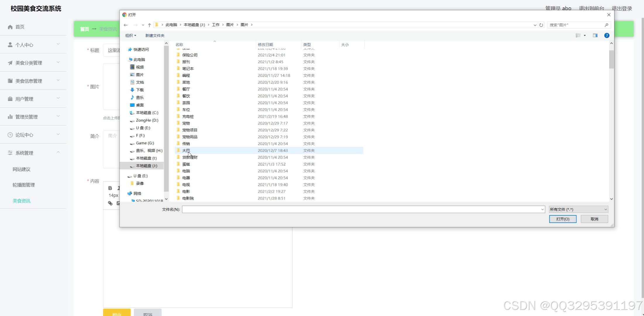Open recent locations dropdown arrow
The height and width of the screenshot is (316, 644).
point(143,25)
